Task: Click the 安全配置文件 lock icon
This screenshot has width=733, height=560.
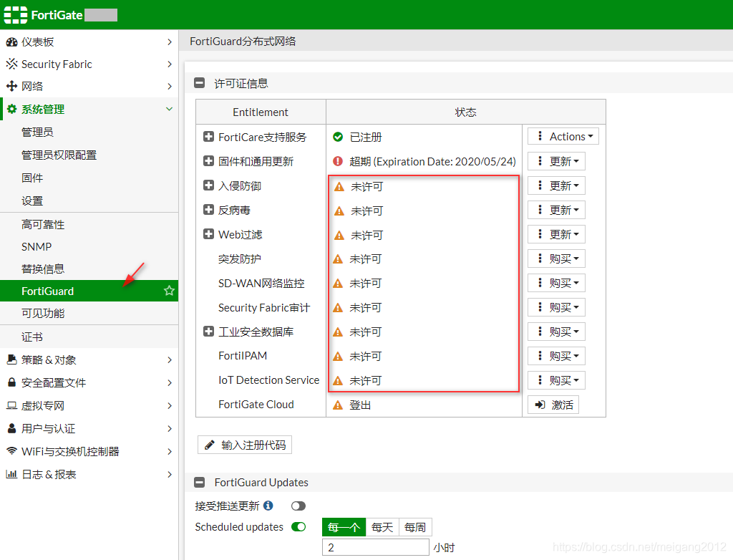Action: [11, 382]
